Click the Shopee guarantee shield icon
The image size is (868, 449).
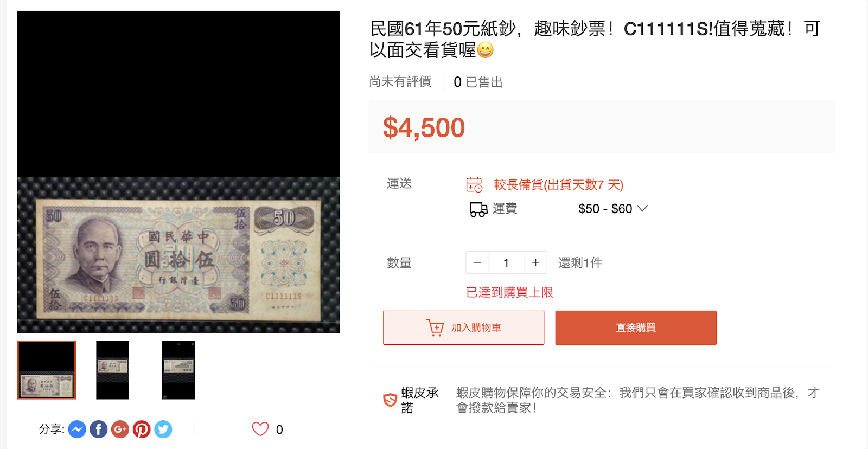(x=390, y=400)
